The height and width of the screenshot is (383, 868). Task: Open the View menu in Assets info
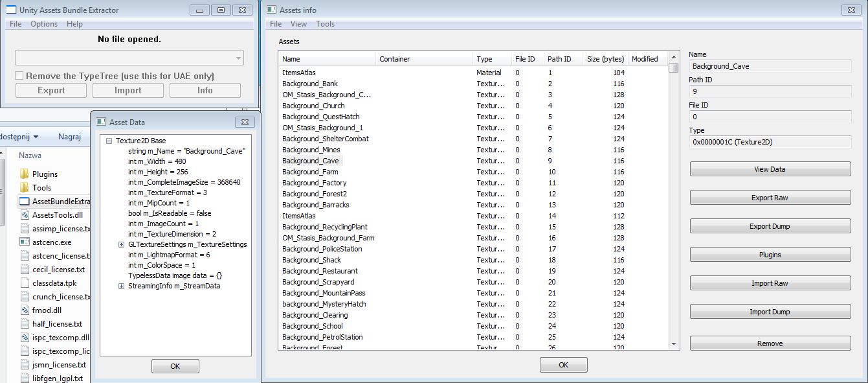coord(298,24)
